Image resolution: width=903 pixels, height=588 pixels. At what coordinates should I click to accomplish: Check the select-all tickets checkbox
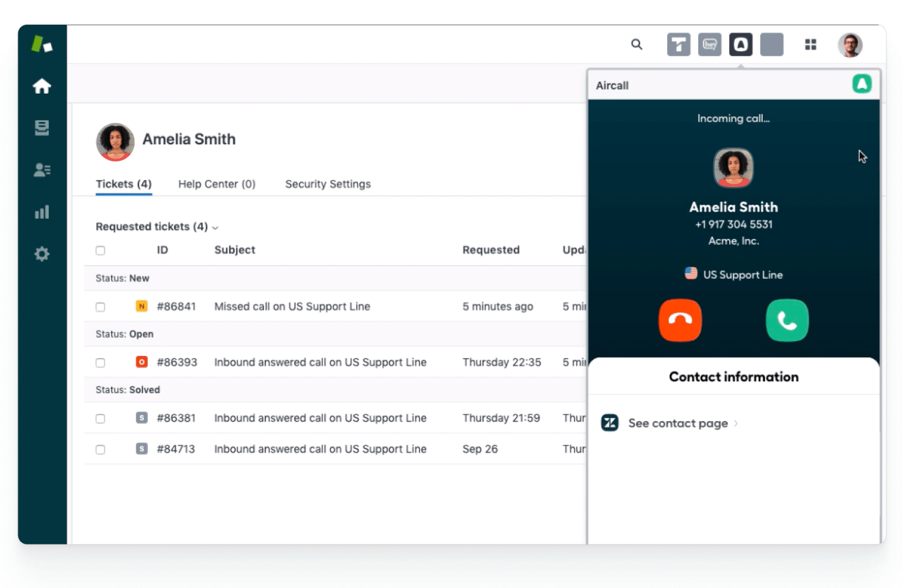coord(100,250)
